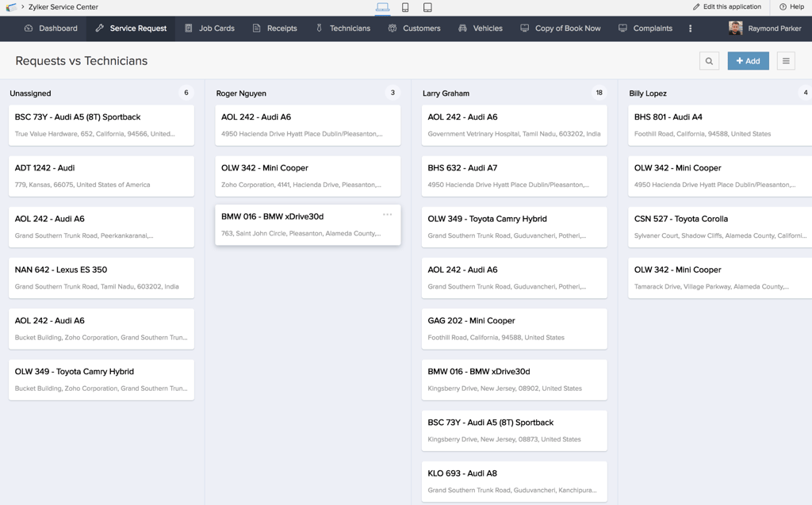This screenshot has width=812, height=505.
Task: Open the overflow menu in the navigation bar
Action: click(689, 28)
